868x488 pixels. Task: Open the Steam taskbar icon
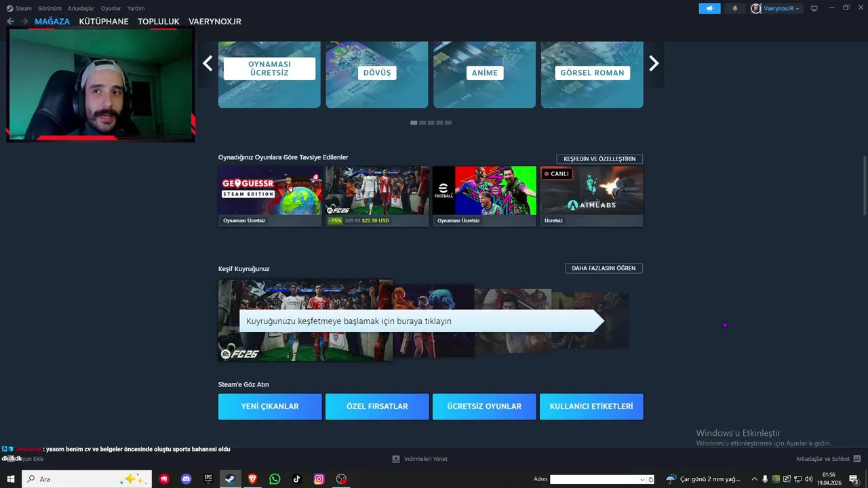click(231, 479)
